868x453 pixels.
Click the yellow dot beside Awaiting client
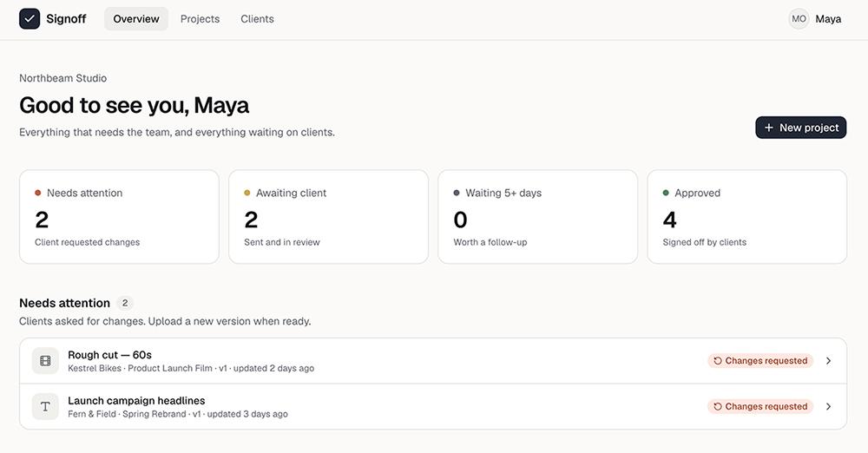click(247, 193)
